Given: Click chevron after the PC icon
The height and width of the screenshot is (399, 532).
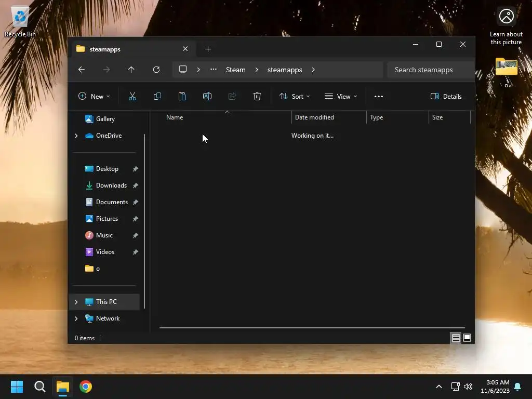Looking at the screenshot, I should [x=198, y=70].
